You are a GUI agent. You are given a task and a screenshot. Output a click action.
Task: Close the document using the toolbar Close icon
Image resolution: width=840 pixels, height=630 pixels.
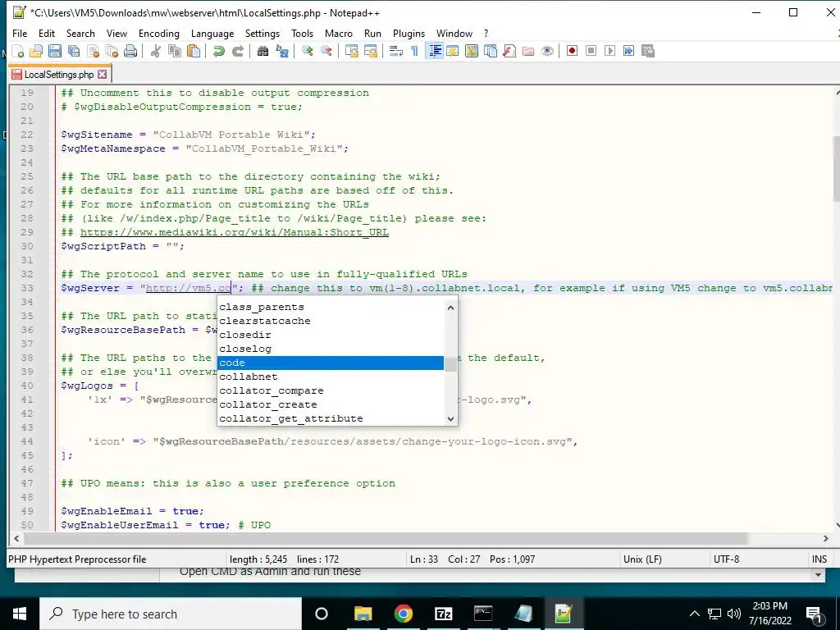coord(93,51)
